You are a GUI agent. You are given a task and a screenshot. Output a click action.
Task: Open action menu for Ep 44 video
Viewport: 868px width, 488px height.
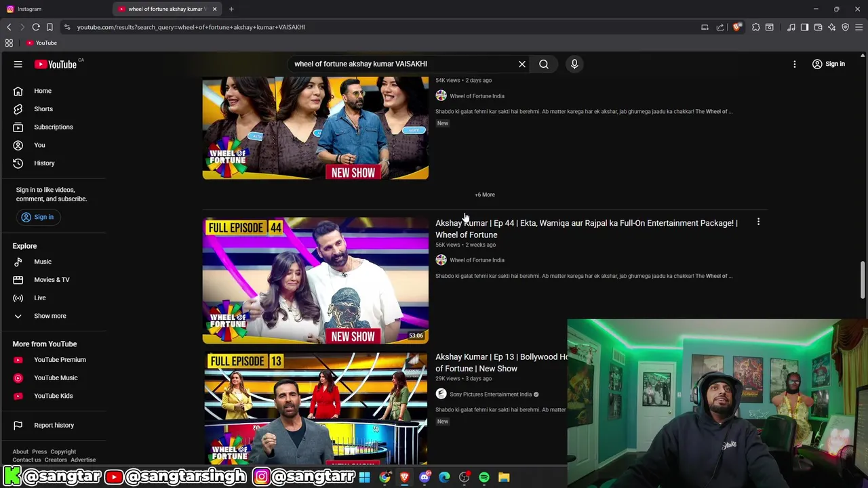point(758,222)
